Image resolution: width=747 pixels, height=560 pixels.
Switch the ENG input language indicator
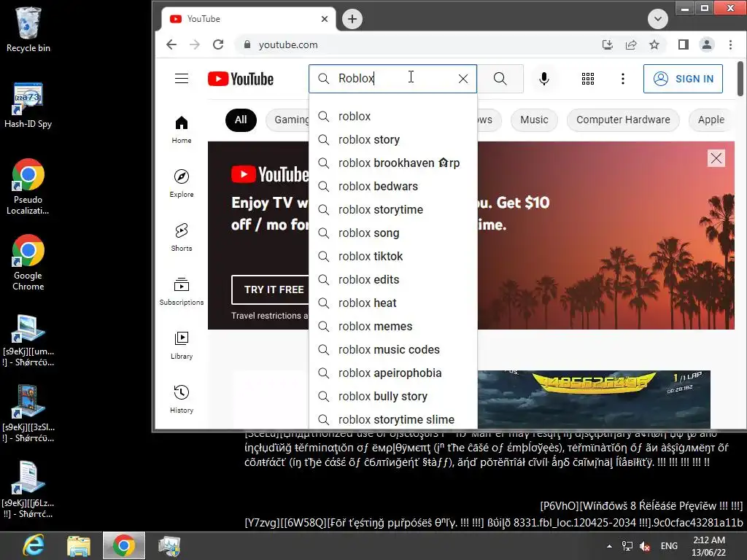669,546
